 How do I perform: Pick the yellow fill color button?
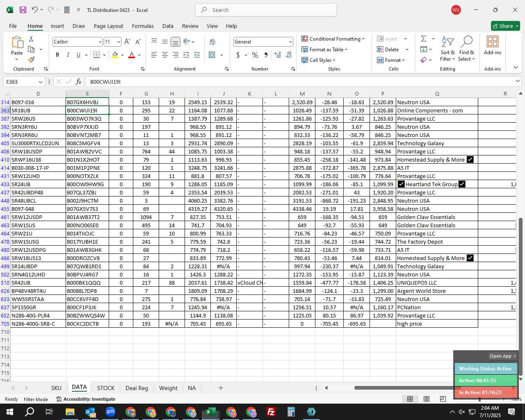click(115, 55)
